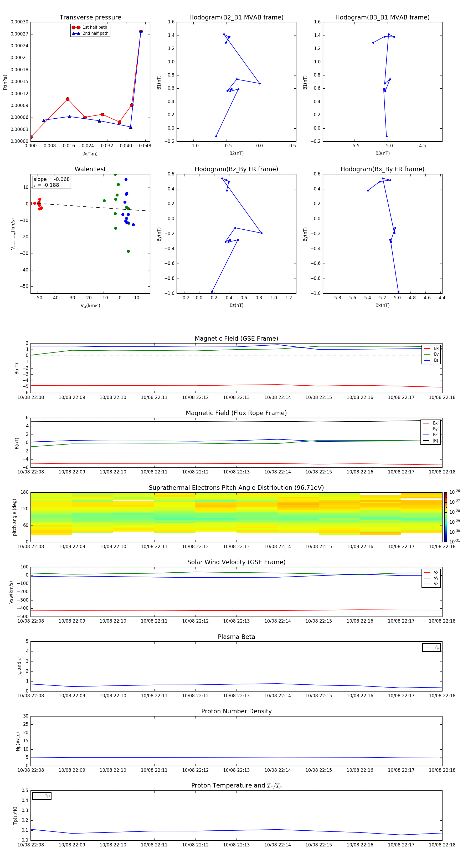Image resolution: width=473 pixels, height=868 pixels.
Task: Click the 'Magnetic Field (Flux Rope Frame)' title
Action: click(236, 413)
